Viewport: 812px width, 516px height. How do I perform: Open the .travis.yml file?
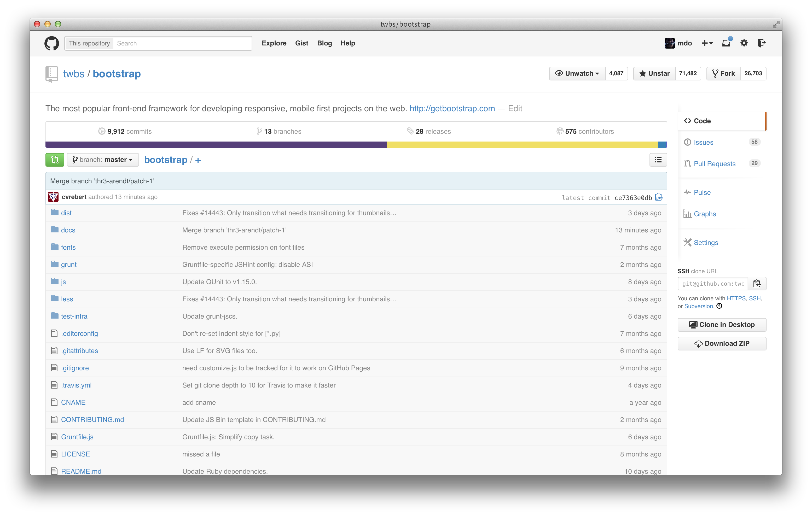76,385
